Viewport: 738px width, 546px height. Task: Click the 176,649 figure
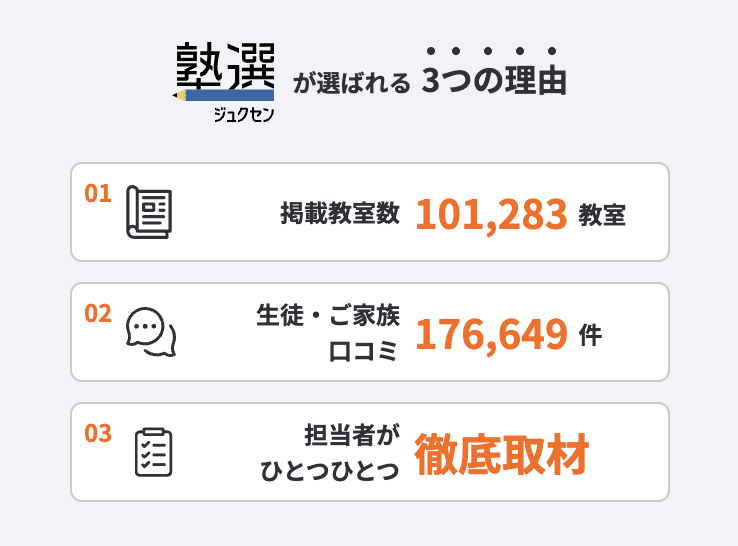pyautogui.click(x=491, y=334)
